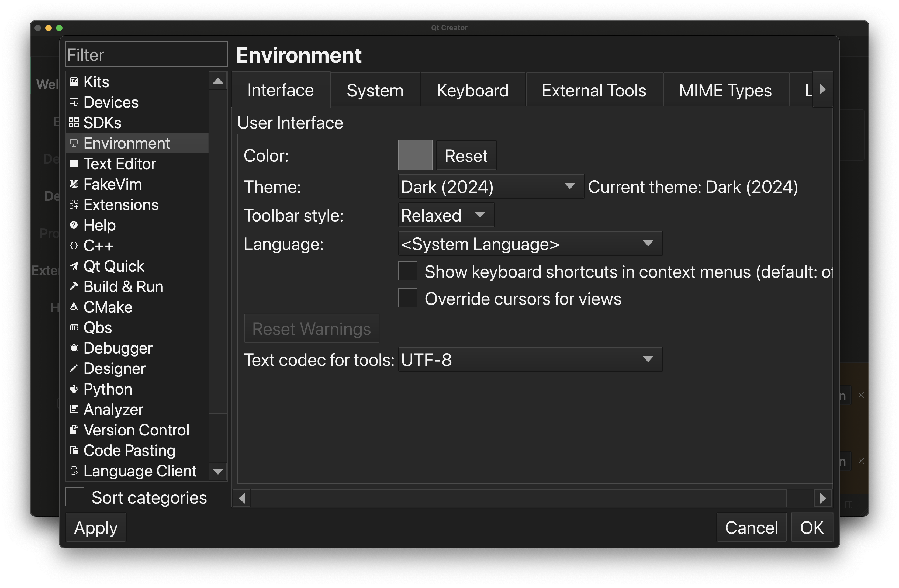This screenshot has height=588, width=899.
Task: Select the Designer pencil icon
Action: tap(74, 369)
